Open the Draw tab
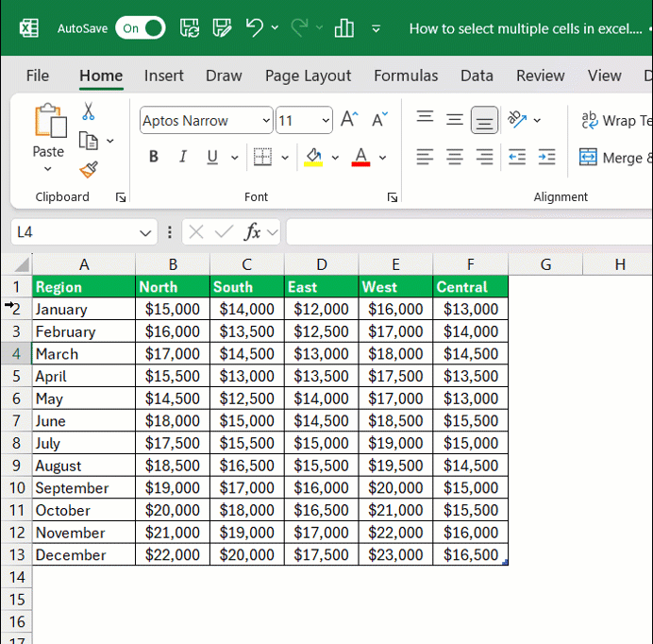This screenshot has height=644, width=653. [x=224, y=76]
